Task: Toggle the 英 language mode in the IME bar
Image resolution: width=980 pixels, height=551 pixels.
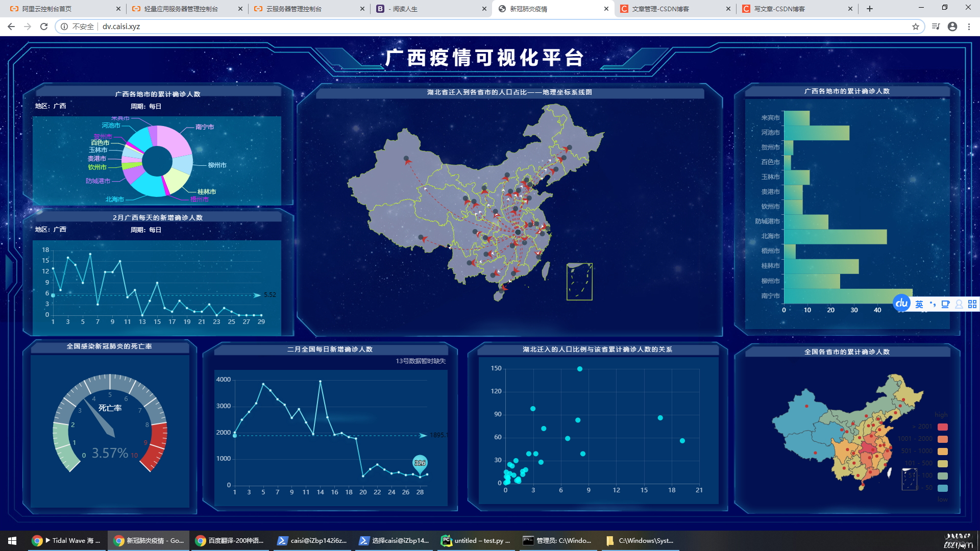Action: coord(919,305)
